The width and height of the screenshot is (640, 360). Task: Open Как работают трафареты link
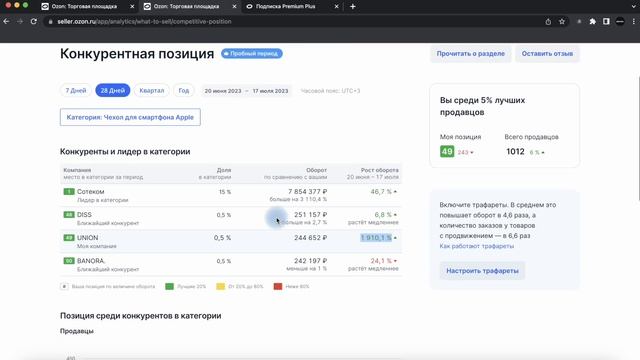click(x=476, y=246)
